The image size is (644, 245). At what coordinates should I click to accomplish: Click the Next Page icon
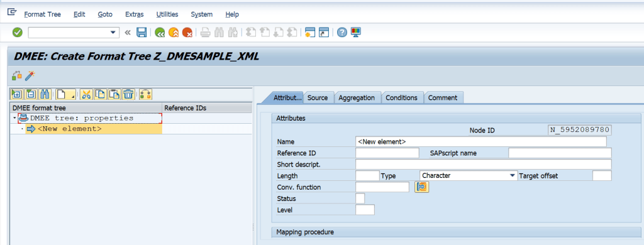coord(279,33)
